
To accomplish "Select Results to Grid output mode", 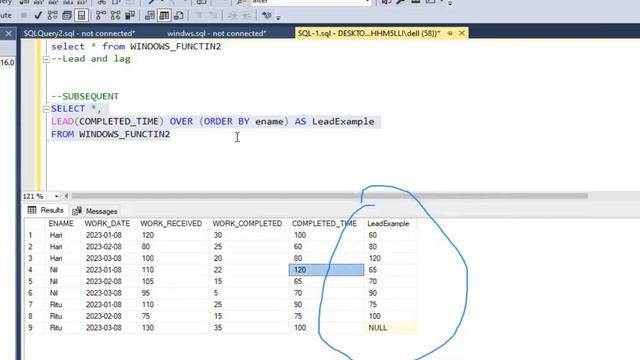I will (164, 16).
